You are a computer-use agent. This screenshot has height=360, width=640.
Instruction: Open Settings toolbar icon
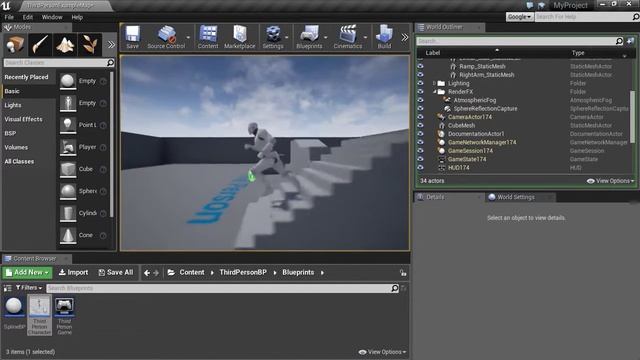pos(273,37)
